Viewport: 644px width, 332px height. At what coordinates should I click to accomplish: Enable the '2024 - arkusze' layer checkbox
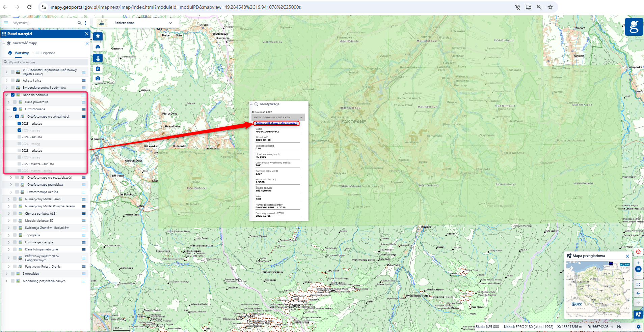click(x=20, y=137)
